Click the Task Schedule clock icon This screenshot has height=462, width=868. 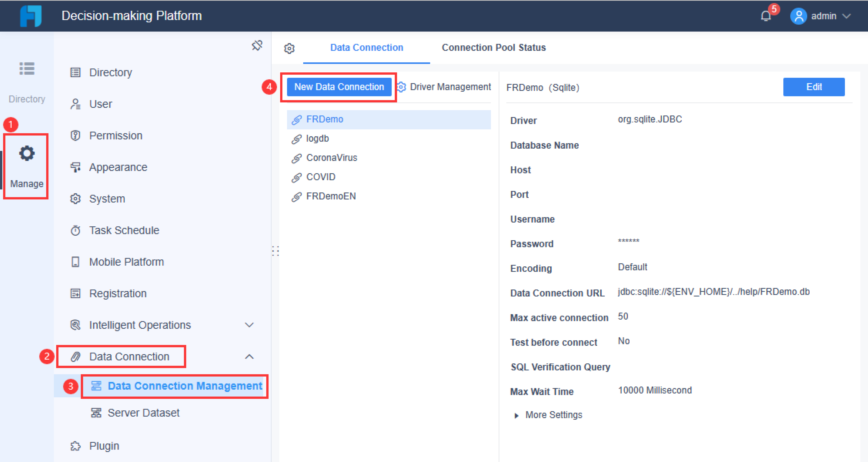pos(75,230)
